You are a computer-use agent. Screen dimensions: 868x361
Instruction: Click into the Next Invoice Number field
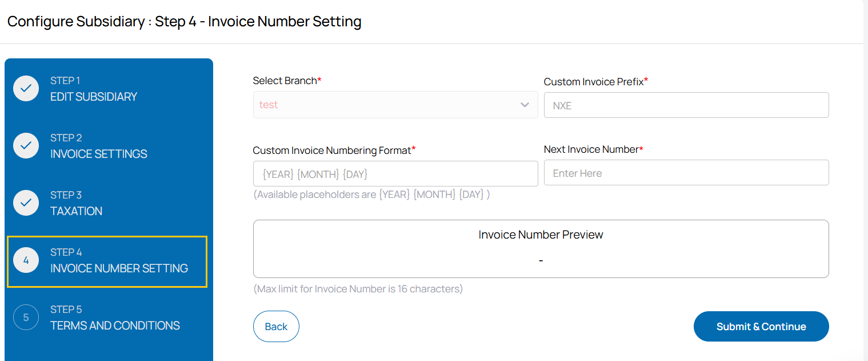click(686, 173)
